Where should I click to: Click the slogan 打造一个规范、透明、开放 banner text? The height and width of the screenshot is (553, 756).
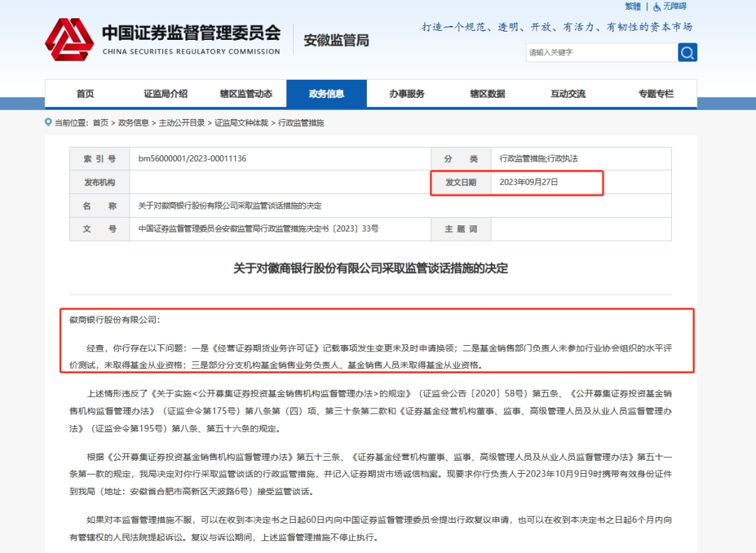557,27
